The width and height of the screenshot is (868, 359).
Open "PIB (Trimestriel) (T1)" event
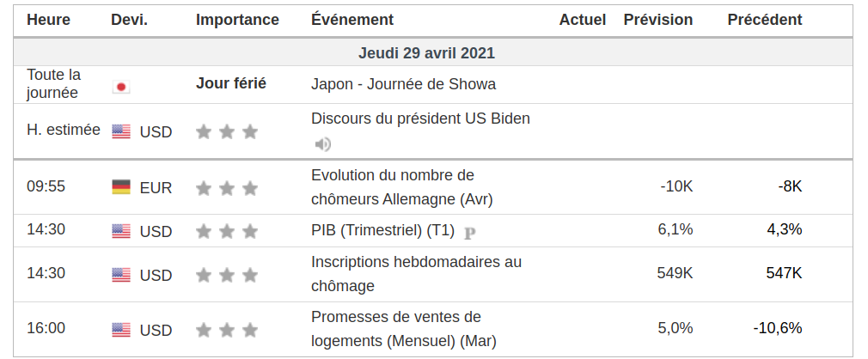point(383,230)
